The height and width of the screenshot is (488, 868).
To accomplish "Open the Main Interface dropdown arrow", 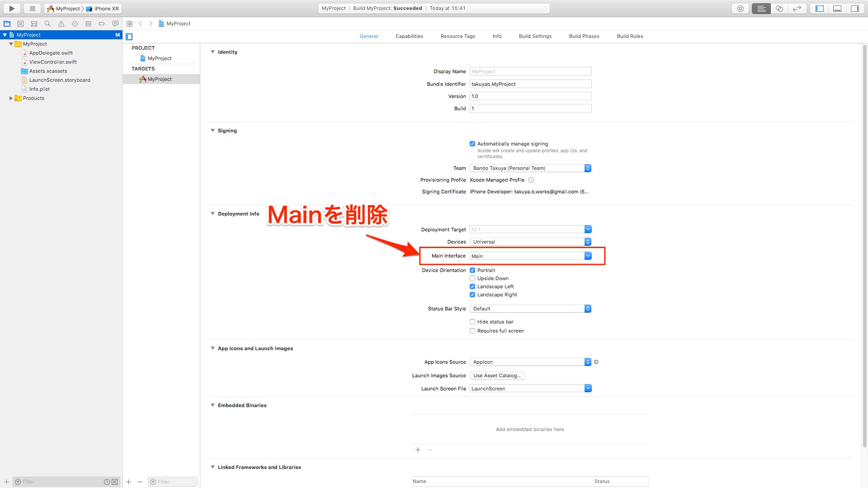I will coord(588,256).
